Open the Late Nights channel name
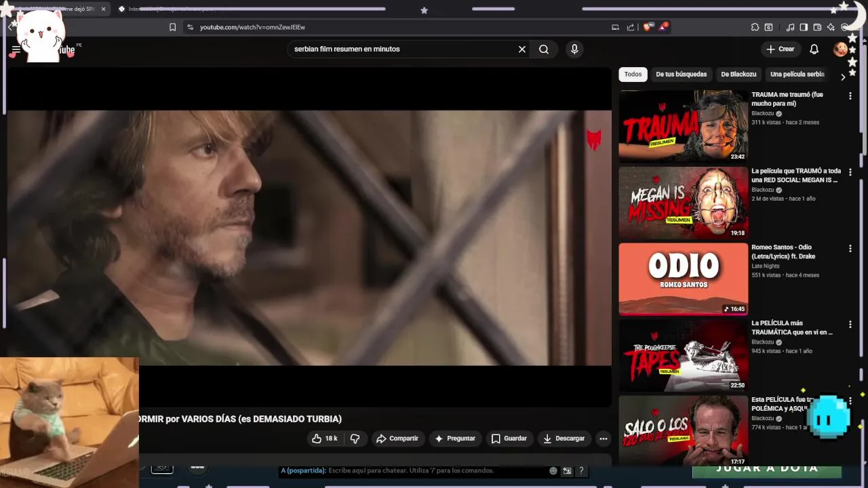The height and width of the screenshot is (488, 868). coord(765,266)
